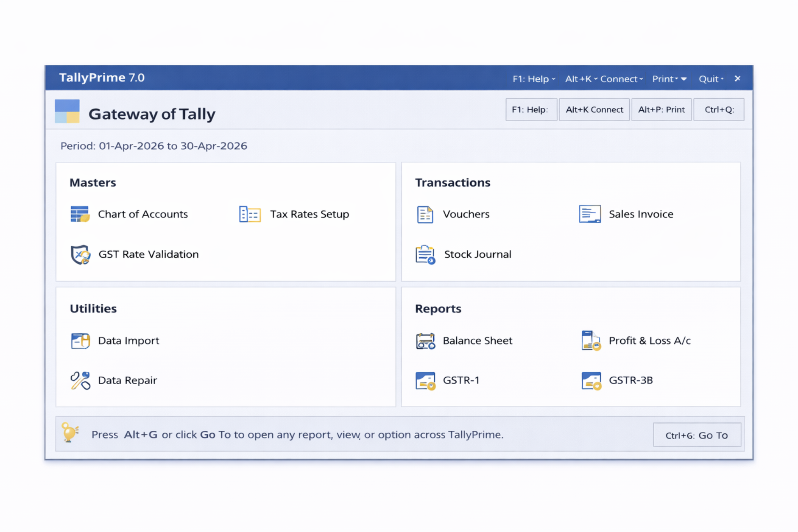
Task: Expand the Alt+K Connect dropdown
Action: [603, 78]
